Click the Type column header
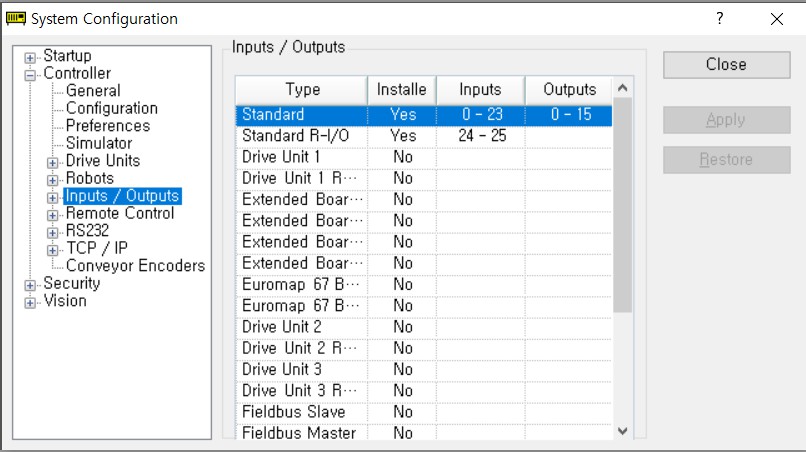806x452 pixels. [302, 90]
